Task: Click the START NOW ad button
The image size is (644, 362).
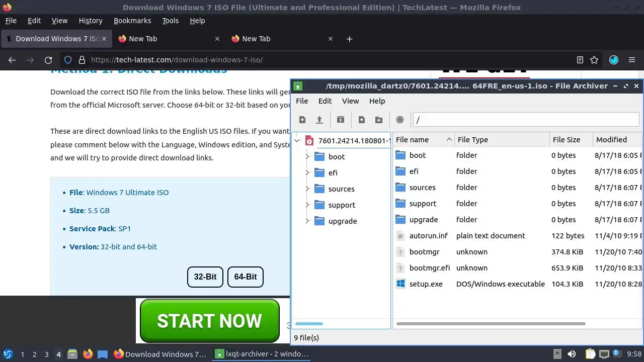Action: tap(209, 321)
